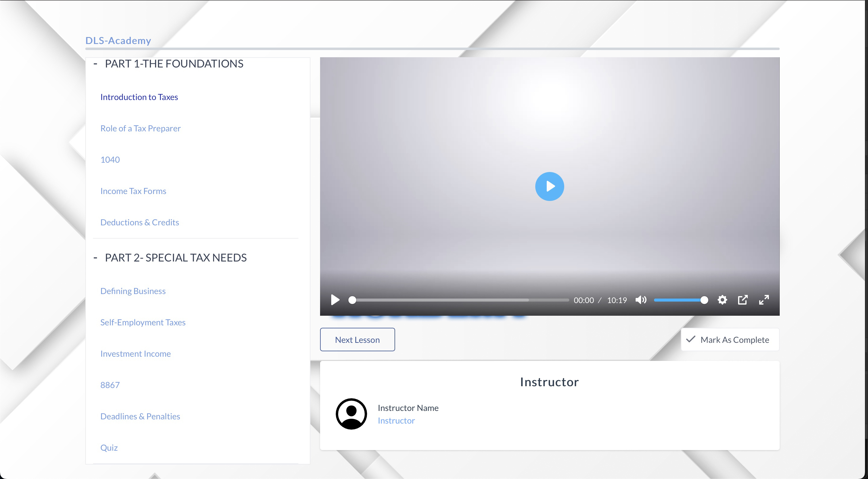Image resolution: width=868 pixels, height=479 pixels.
Task: Enter fullscreen with the expand arrows icon
Action: click(x=763, y=300)
